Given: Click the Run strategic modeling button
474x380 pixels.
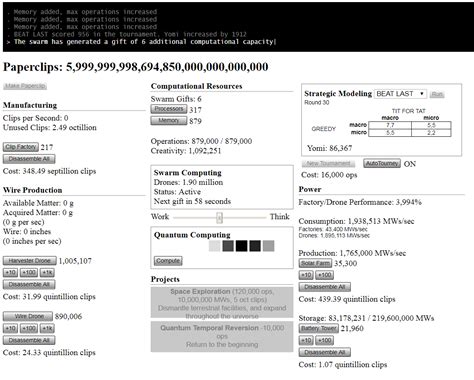Looking at the screenshot, I should [437, 94].
